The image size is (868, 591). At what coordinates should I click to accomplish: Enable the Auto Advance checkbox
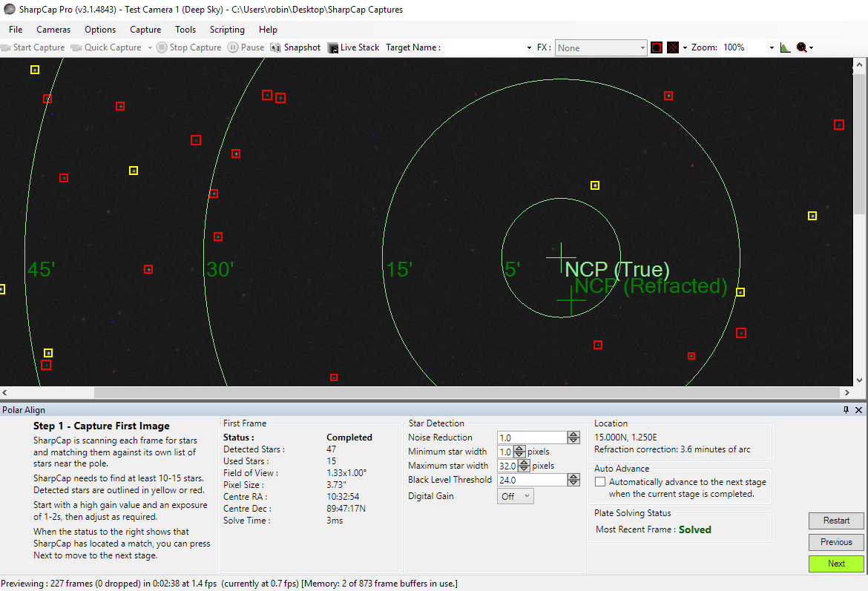pyautogui.click(x=600, y=482)
